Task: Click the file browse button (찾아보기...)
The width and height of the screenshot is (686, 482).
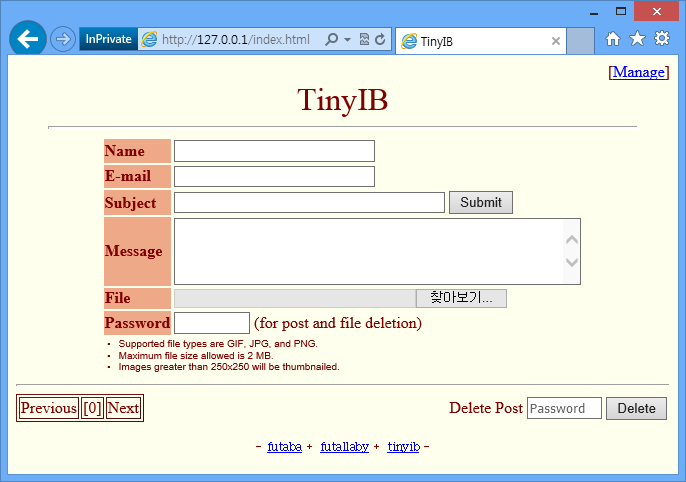Action: 461,298
